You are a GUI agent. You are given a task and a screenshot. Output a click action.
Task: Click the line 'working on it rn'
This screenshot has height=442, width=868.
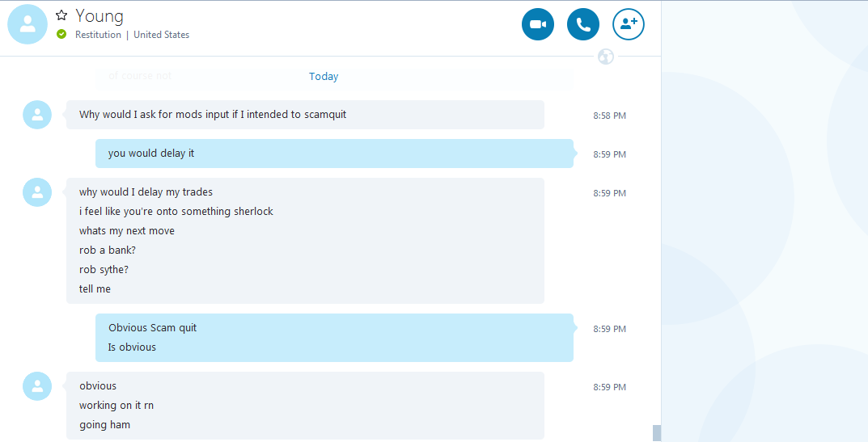point(116,405)
